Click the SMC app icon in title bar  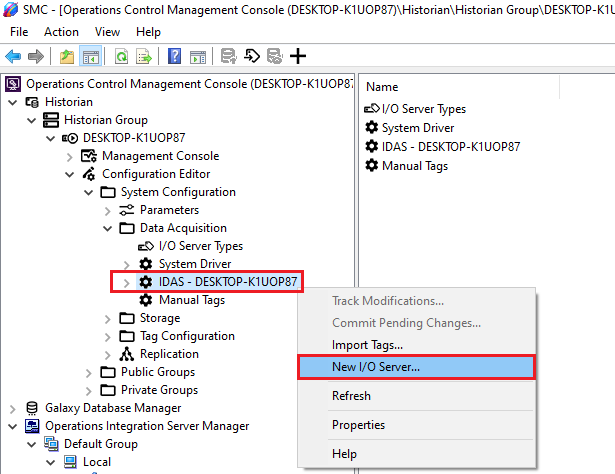click(10, 9)
